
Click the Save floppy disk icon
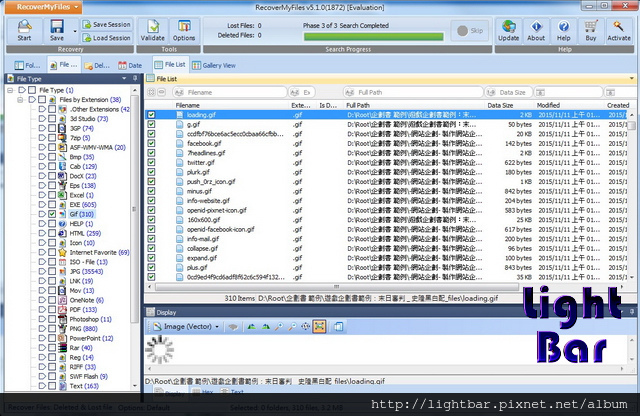[57, 31]
